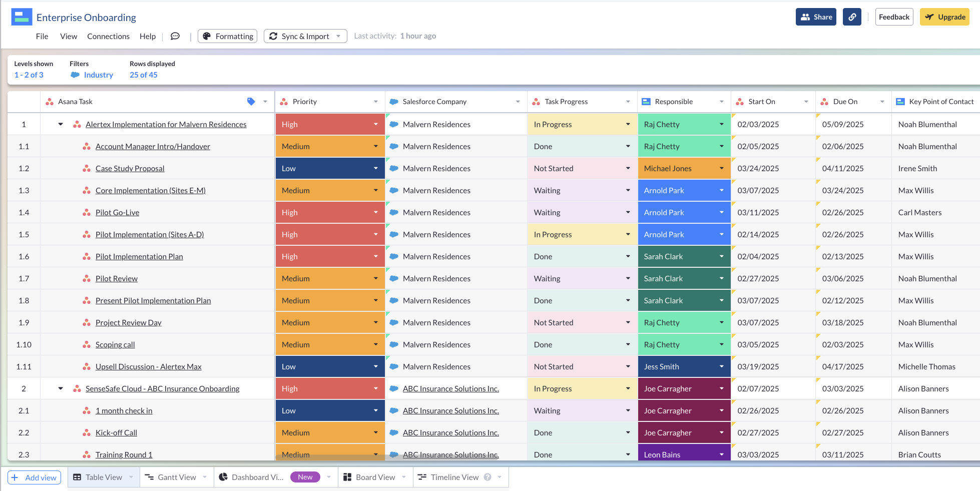Click the Due On date 04/17/2025 cell
Image resolution: width=980 pixels, height=491 pixels.
coord(853,367)
